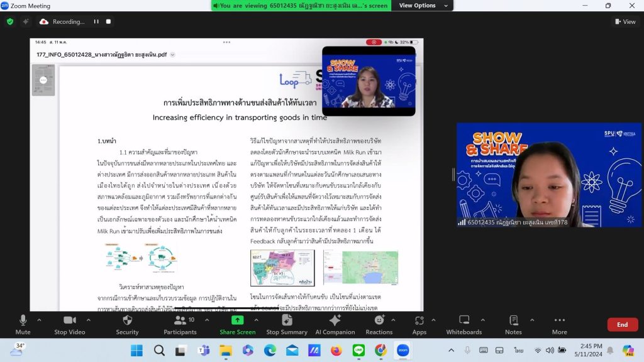The height and width of the screenshot is (362, 644).
Task: Click Stop Summary in toolbar
Action: coord(287,324)
